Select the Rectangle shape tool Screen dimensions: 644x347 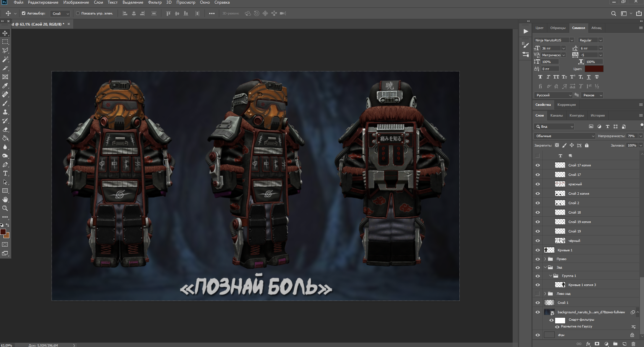5,191
